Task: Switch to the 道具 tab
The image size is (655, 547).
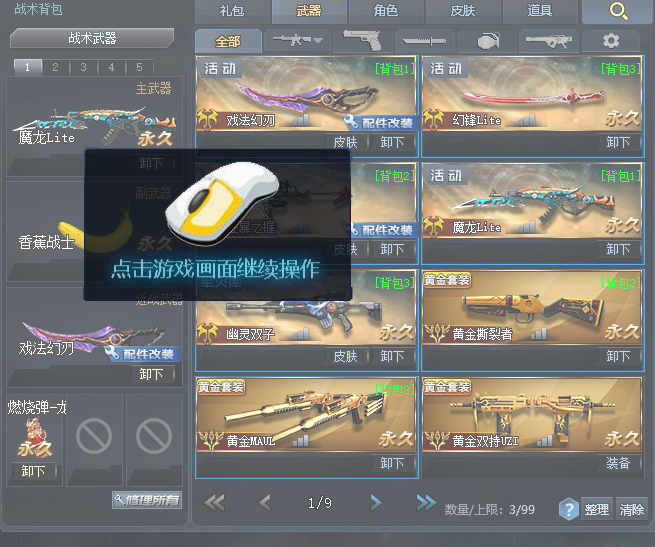Action: pos(540,11)
